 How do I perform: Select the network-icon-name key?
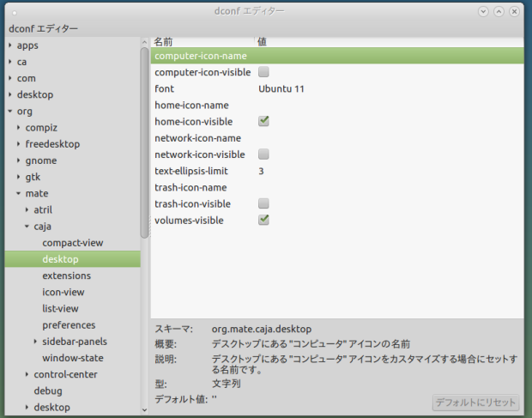(198, 138)
